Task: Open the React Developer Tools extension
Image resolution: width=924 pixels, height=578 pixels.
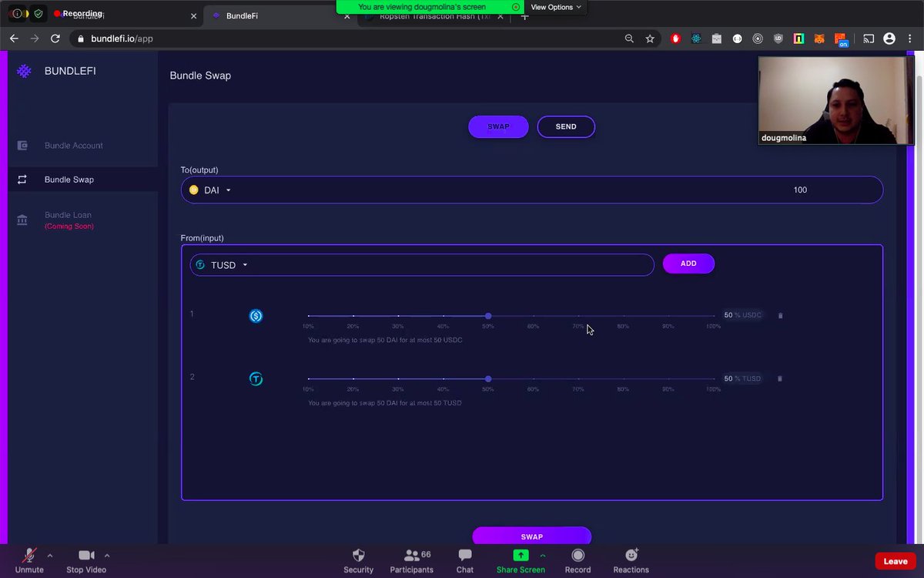Action: [x=696, y=39]
